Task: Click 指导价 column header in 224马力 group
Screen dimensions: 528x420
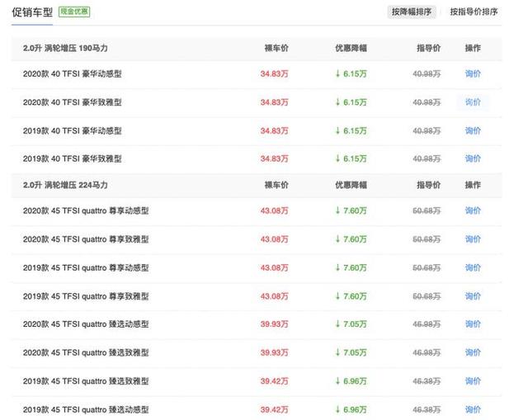Action: pyautogui.click(x=429, y=185)
